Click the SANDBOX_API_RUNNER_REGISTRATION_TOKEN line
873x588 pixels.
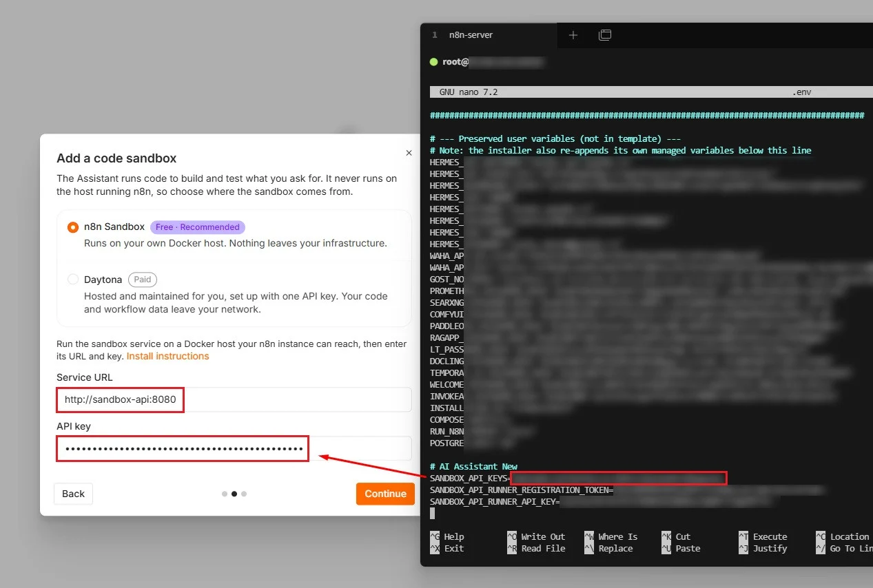(627, 490)
